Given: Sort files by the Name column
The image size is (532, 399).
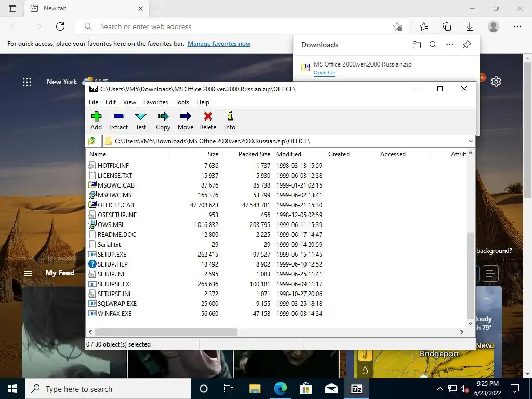Looking at the screenshot, I should point(127,154).
